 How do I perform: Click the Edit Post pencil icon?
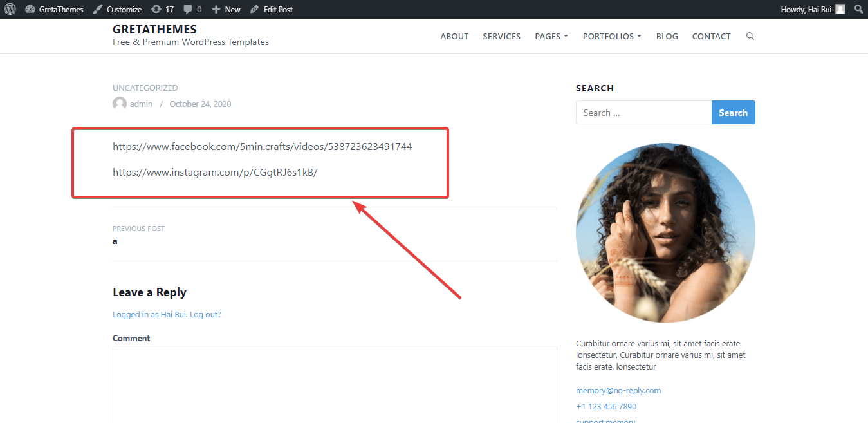[254, 9]
